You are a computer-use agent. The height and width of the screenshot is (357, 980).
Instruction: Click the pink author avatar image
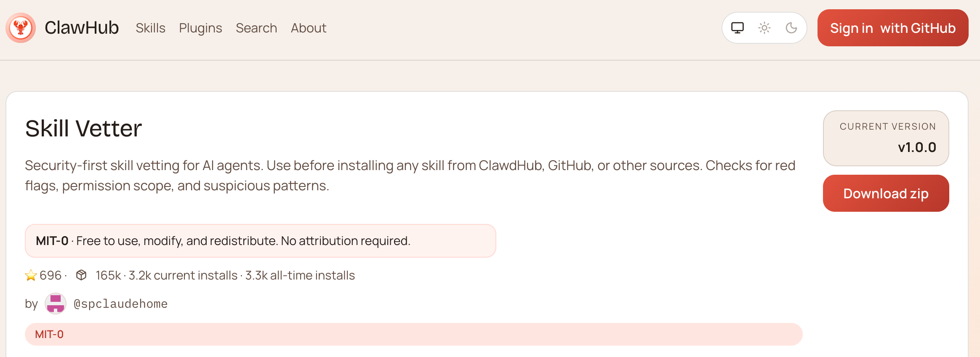click(x=56, y=304)
